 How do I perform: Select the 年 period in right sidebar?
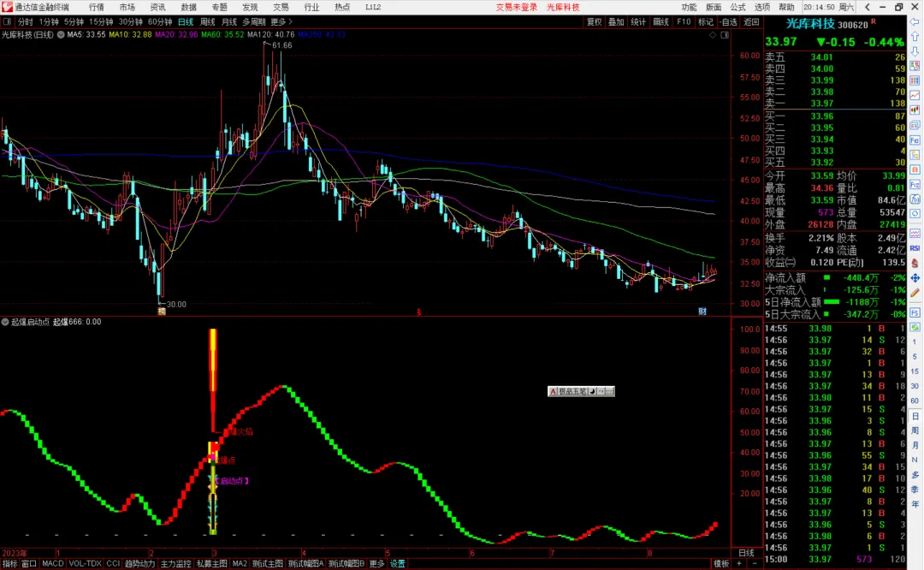(x=915, y=505)
